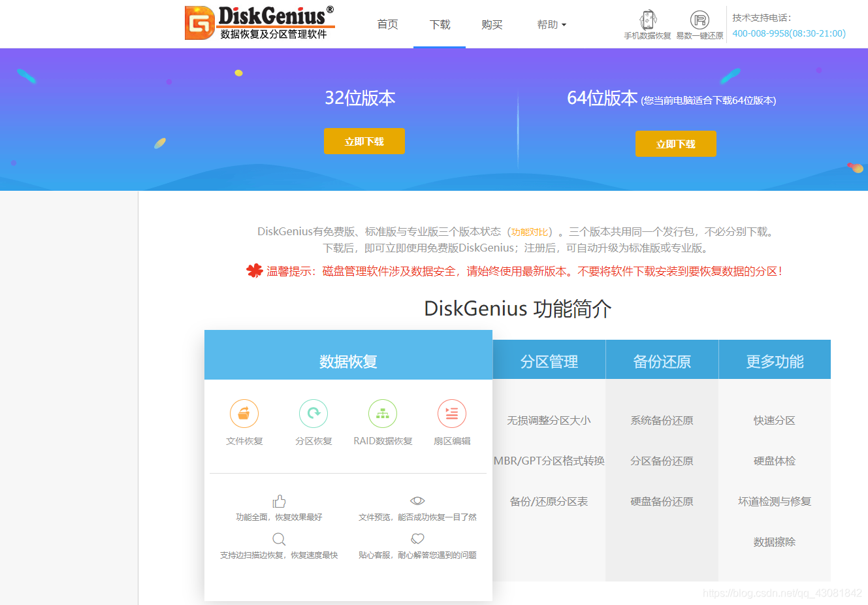The image size is (868, 605).
Task: Open 坏道检测与修复
Action: pos(775,501)
